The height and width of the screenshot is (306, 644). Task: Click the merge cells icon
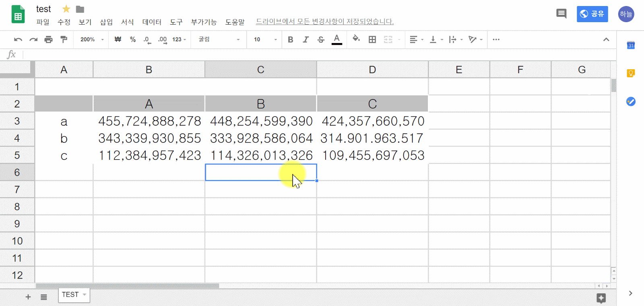pos(388,39)
